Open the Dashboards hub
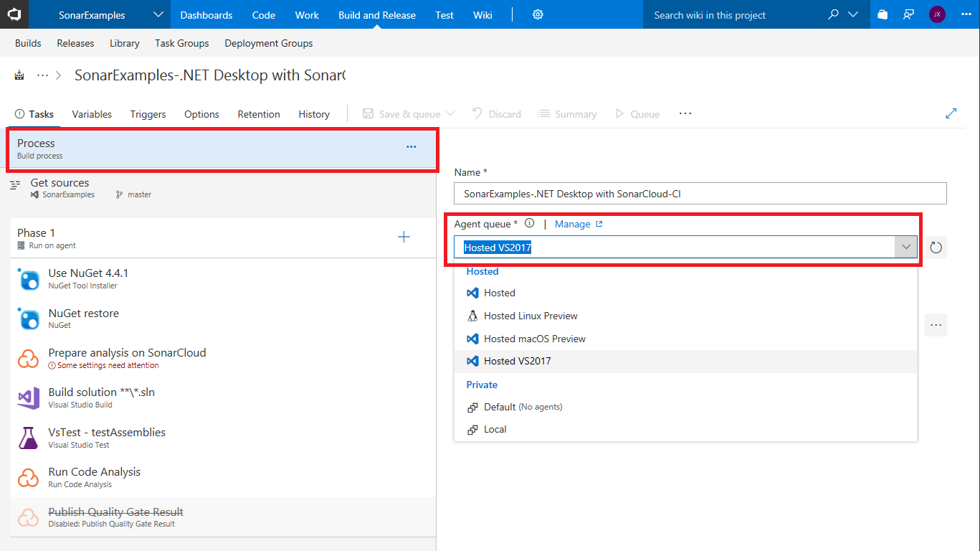This screenshot has width=980, height=551. [x=206, y=15]
